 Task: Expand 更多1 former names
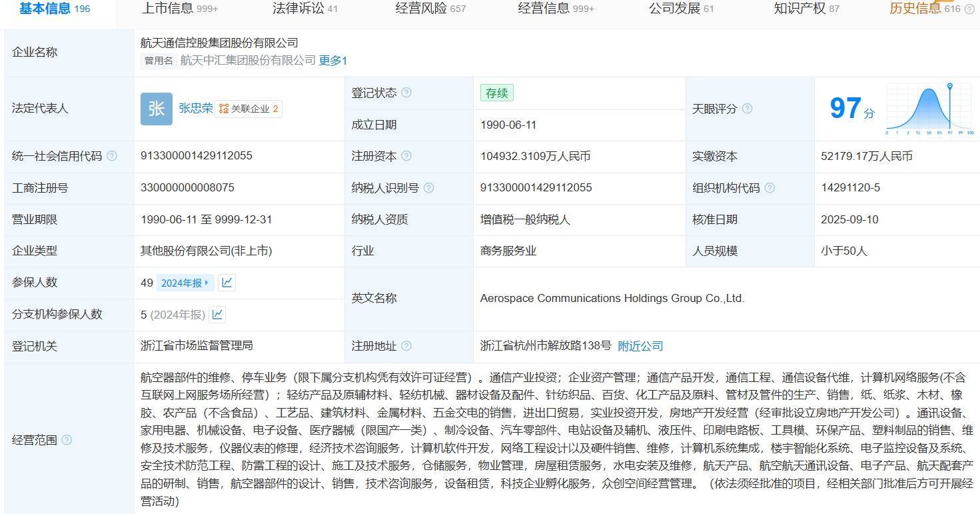[x=333, y=61]
